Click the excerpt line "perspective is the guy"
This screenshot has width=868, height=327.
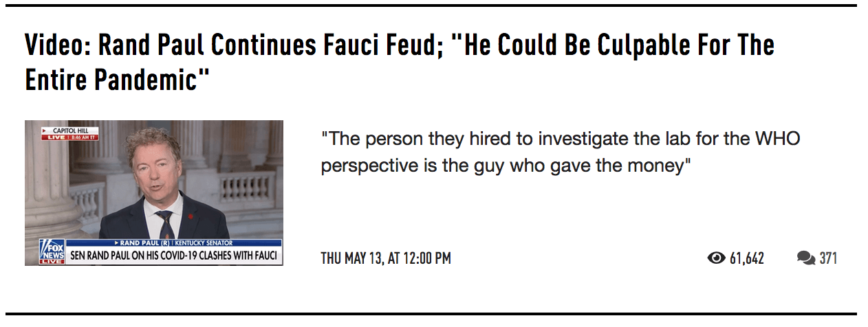506,166
